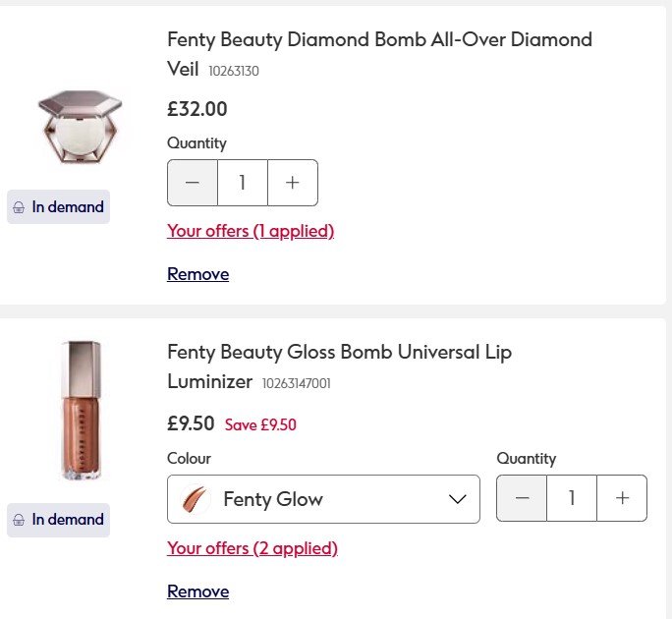Open Gloss Bomb Universal Lip Luminizer title
Image resolution: width=672 pixels, height=619 pixels.
coord(339,352)
